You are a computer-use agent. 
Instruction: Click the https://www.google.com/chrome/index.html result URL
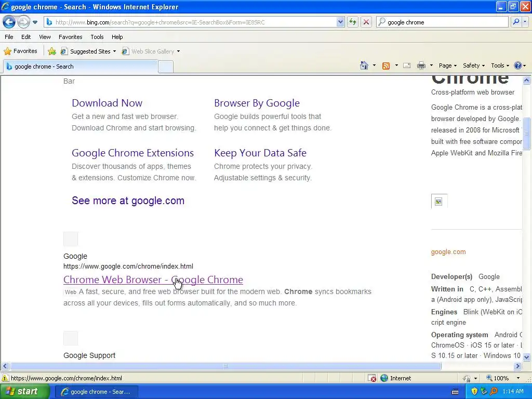coord(128,267)
